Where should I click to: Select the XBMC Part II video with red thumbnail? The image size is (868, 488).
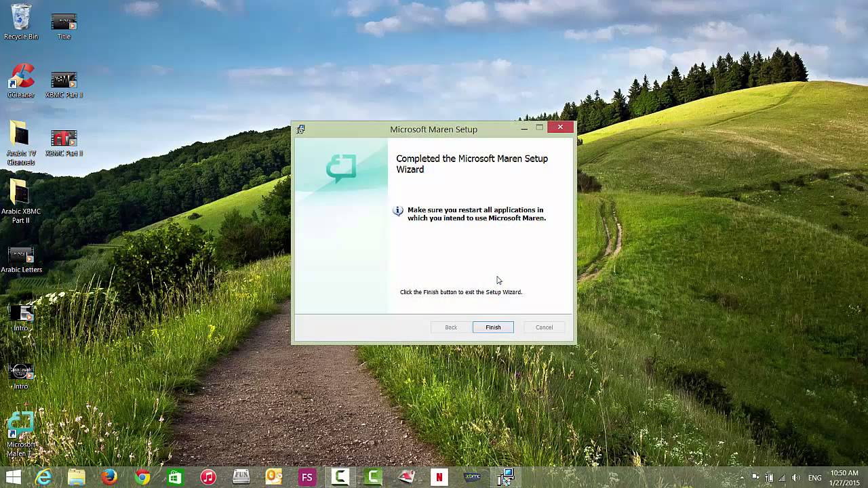coord(64,143)
